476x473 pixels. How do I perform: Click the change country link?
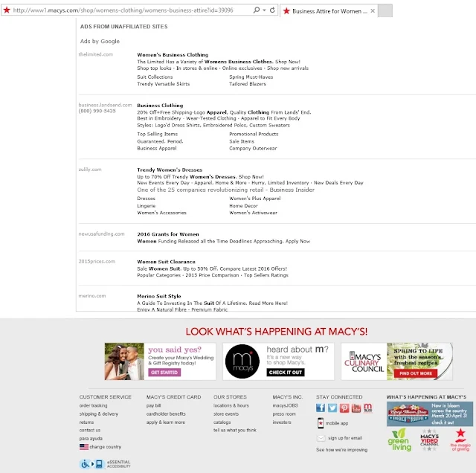[x=105, y=447]
